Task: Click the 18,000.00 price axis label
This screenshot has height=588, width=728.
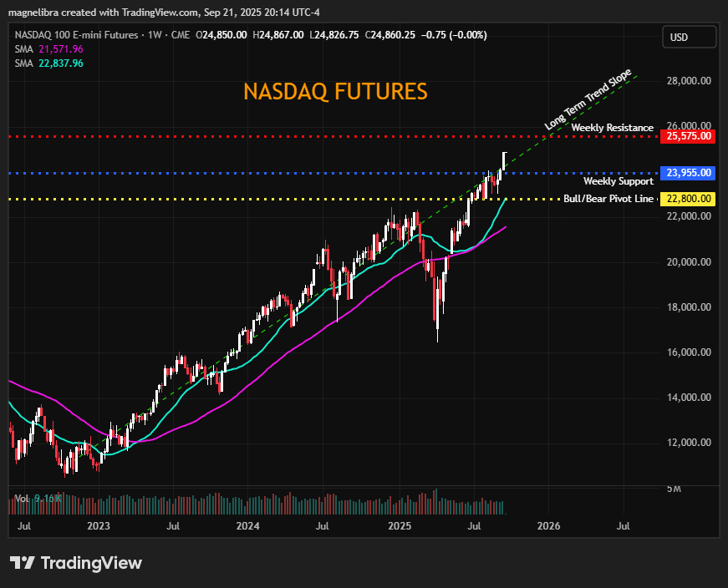Action: (x=689, y=307)
